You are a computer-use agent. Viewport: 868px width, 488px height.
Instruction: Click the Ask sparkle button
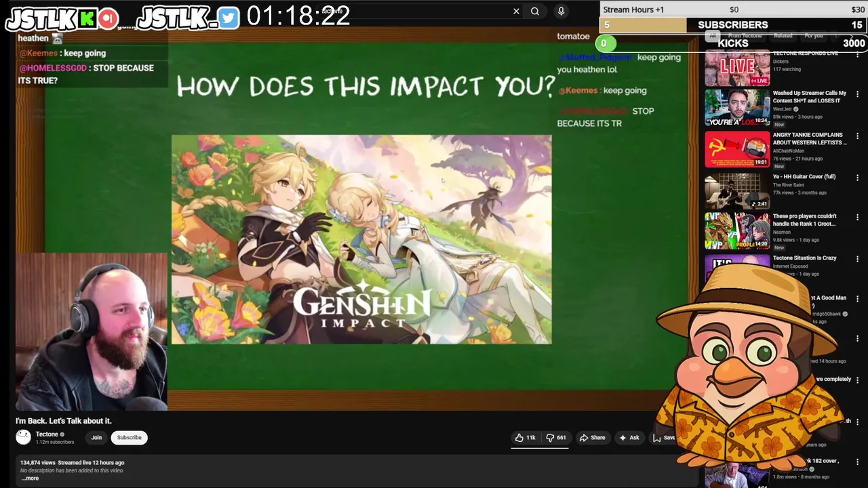click(629, 438)
